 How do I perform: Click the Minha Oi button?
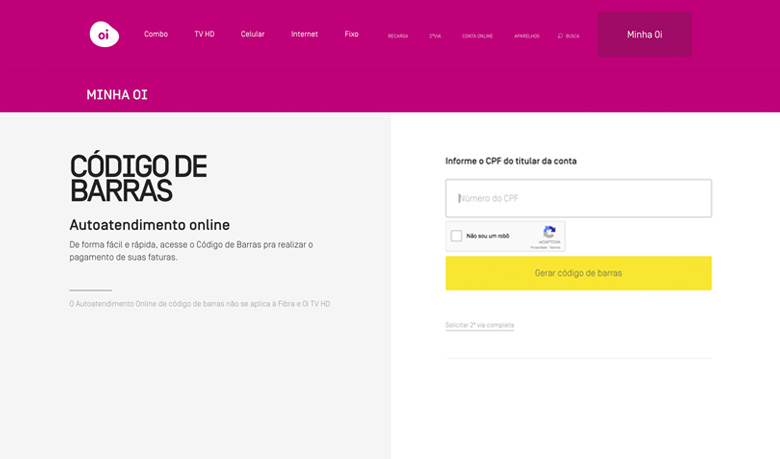point(645,34)
